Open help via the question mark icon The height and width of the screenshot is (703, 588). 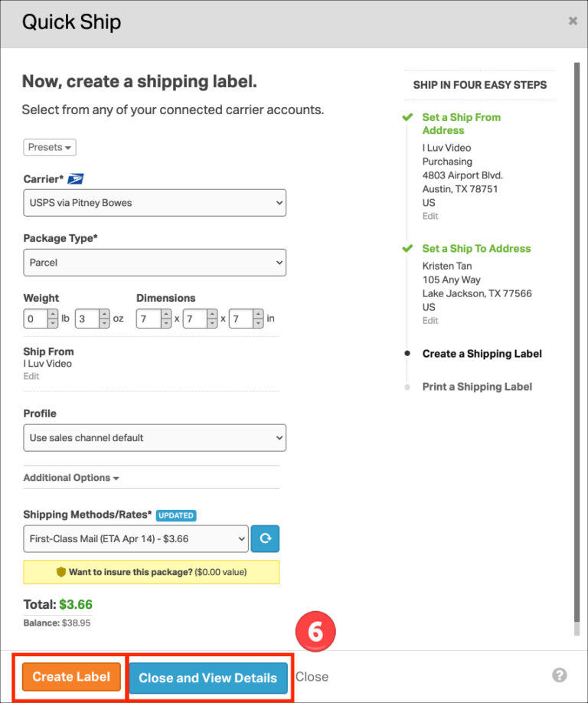(x=560, y=675)
